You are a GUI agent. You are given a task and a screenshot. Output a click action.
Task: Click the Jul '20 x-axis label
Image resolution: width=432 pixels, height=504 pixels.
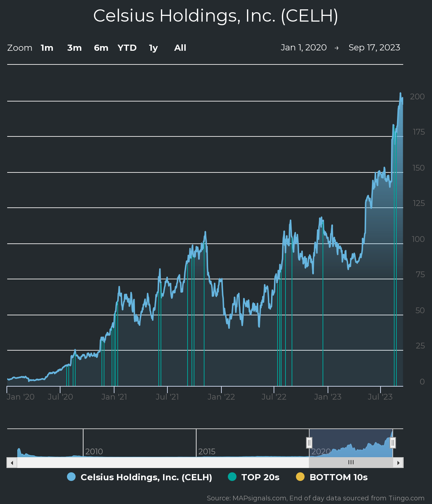(60, 397)
